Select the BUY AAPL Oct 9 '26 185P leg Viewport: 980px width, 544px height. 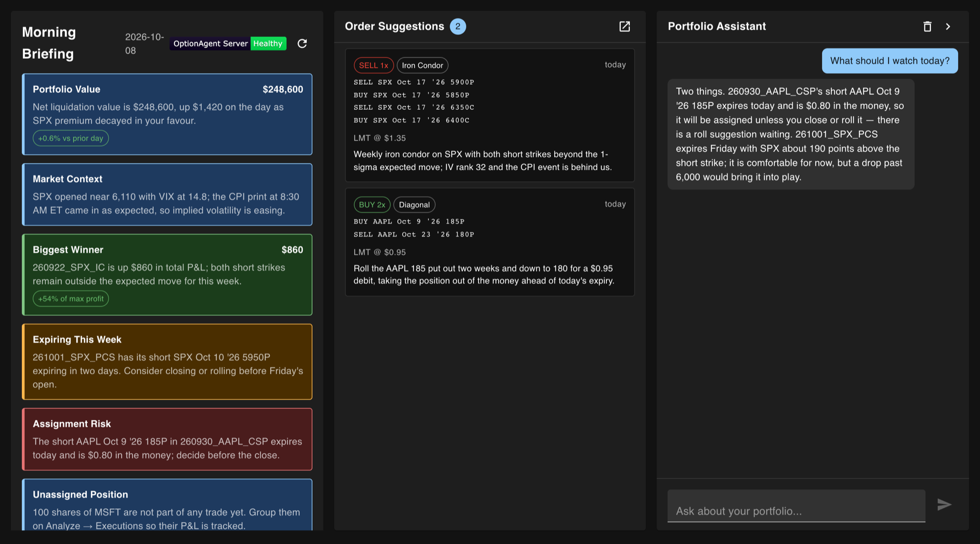(409, 221)
